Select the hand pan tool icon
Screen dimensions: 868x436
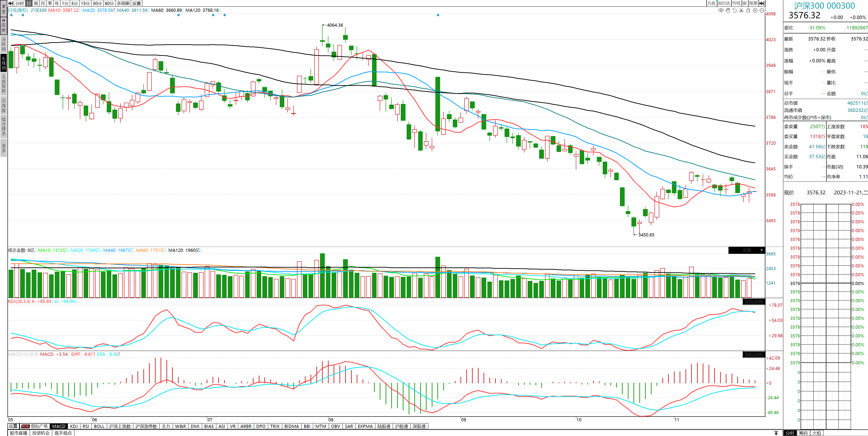point(728,10)
